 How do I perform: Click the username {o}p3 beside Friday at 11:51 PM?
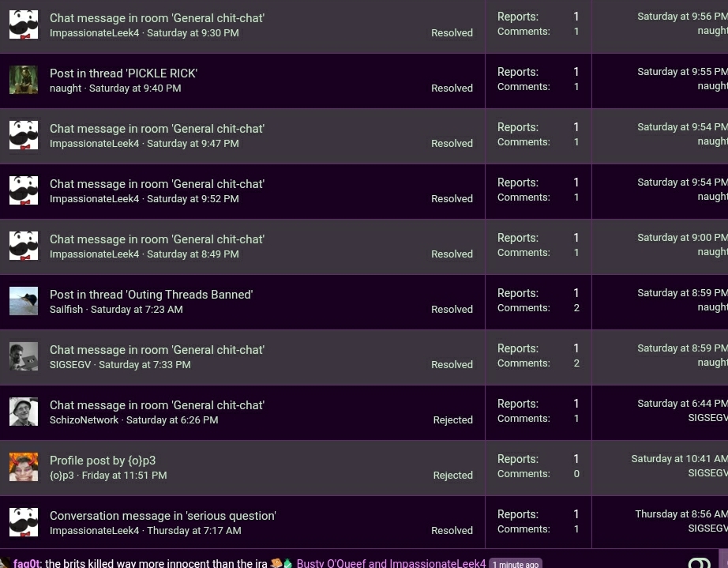coord(62,475)
